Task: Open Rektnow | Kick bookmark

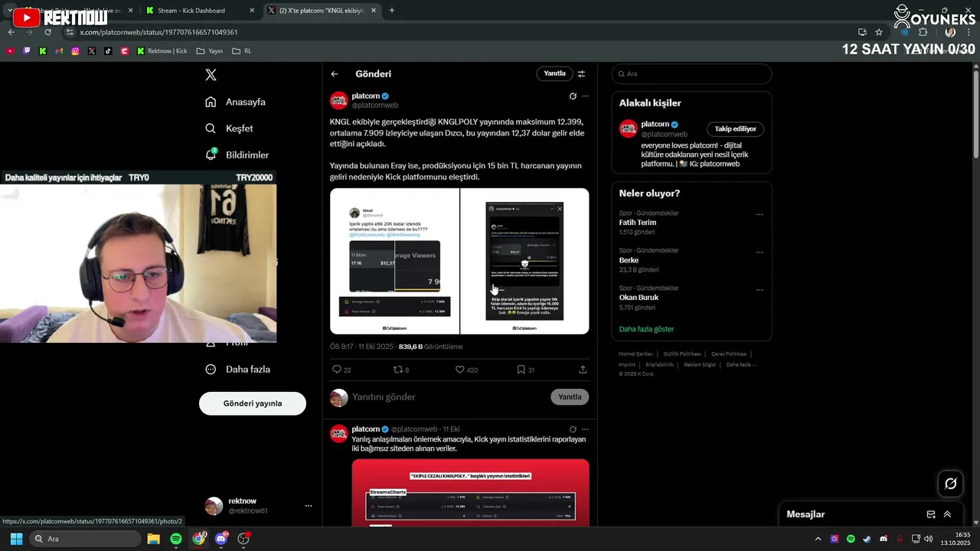Action: coord(162,51)
